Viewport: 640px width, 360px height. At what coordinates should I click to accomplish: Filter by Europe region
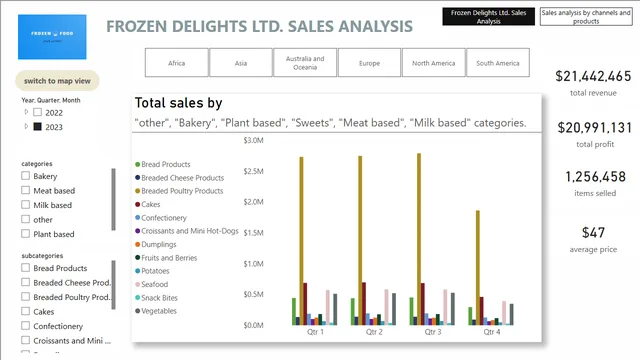pos(369,63)
